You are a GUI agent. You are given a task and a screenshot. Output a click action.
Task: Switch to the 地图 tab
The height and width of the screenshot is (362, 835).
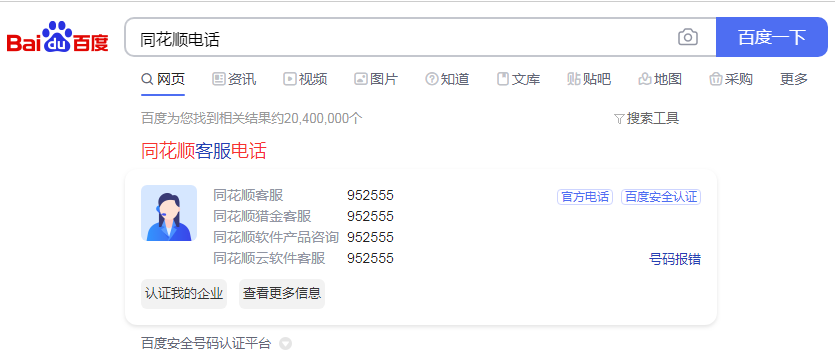tap(660, 79)
